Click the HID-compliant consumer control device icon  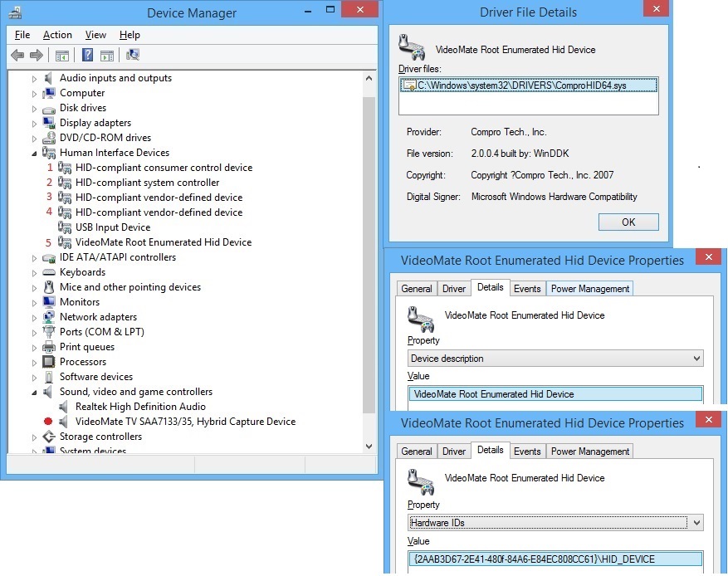pos(65,168)
